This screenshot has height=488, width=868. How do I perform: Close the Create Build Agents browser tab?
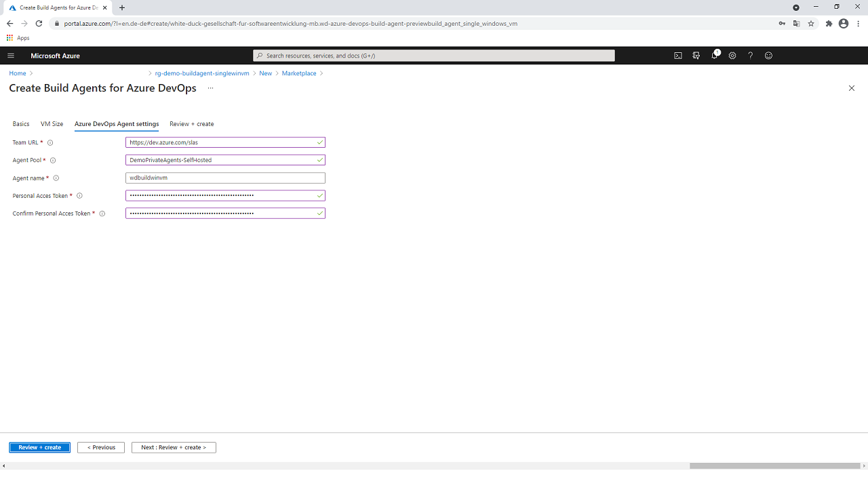[105, 7]
